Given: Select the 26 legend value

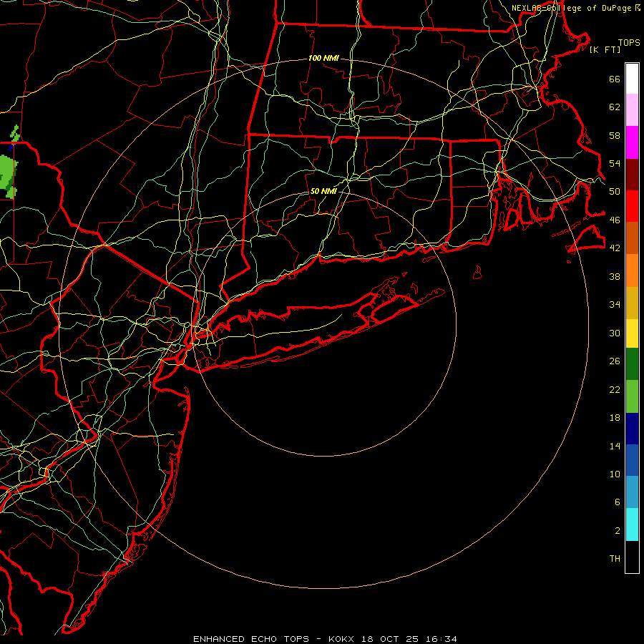Looking at the screenshot, I should [x=615, y=361].
